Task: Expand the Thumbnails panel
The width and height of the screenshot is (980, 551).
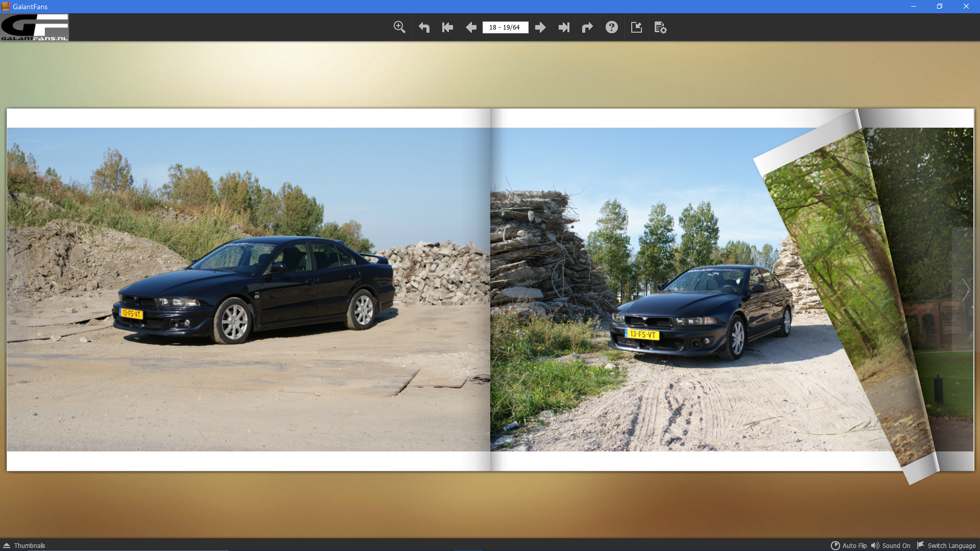Action: [x=24, y=545]
